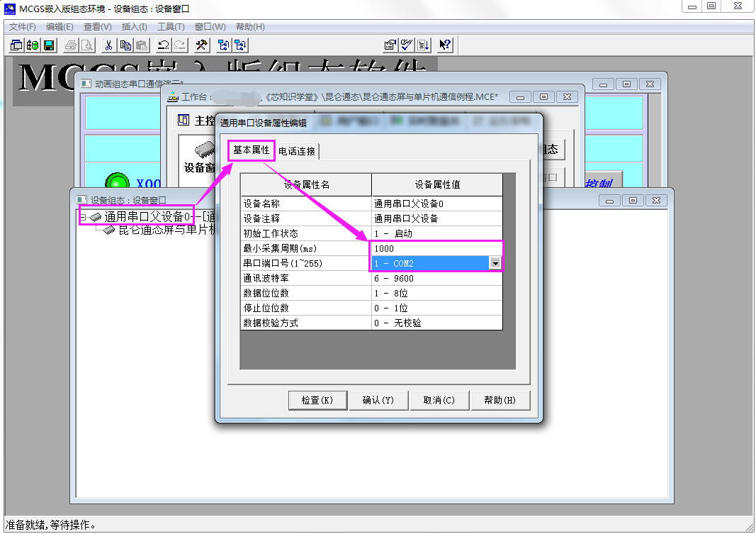Collapse the 通用串口父设备0 tree node
The image size is (756, 534).
pos(83,217)
